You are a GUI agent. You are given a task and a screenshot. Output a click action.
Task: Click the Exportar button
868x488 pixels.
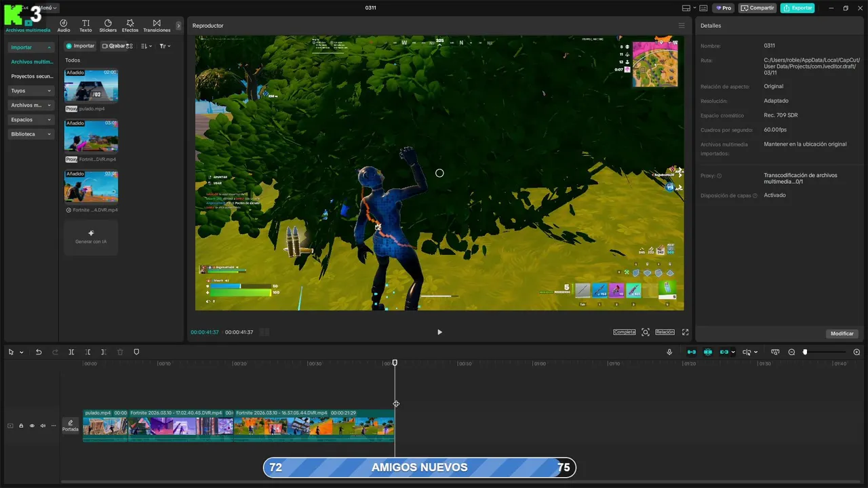click(797, 8)
